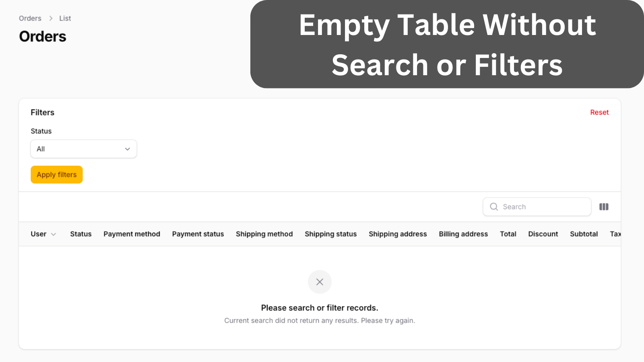Click the X icon in empty state

point(320,282)
